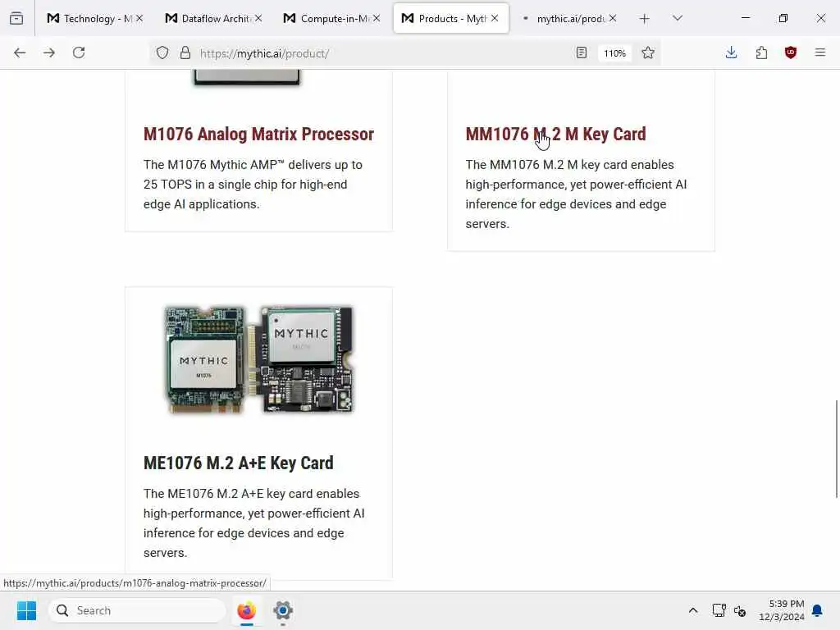This screenshot has width=840, height=630.
Task: Reset the 110% zoom level
Action: pos(614,53)
